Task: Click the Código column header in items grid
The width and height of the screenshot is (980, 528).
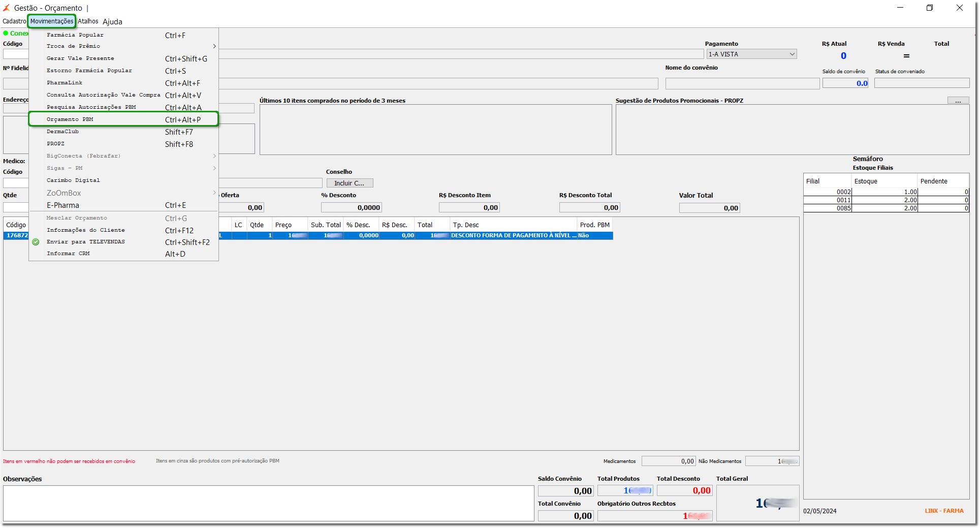Action: coord(16,225)
